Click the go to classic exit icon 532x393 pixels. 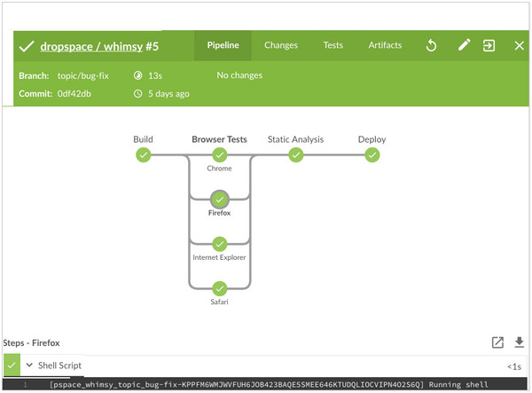[x=489, y=45]
